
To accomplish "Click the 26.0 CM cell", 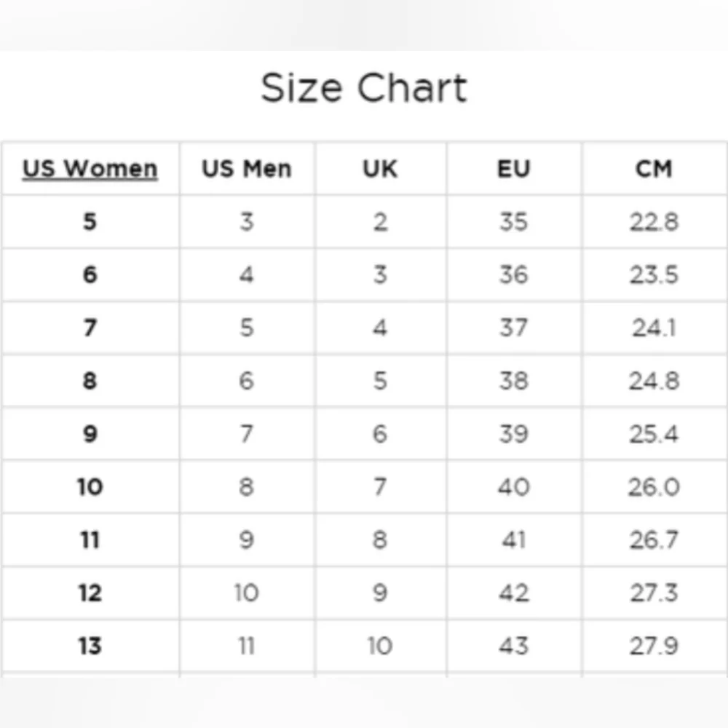I will [654, 487].
